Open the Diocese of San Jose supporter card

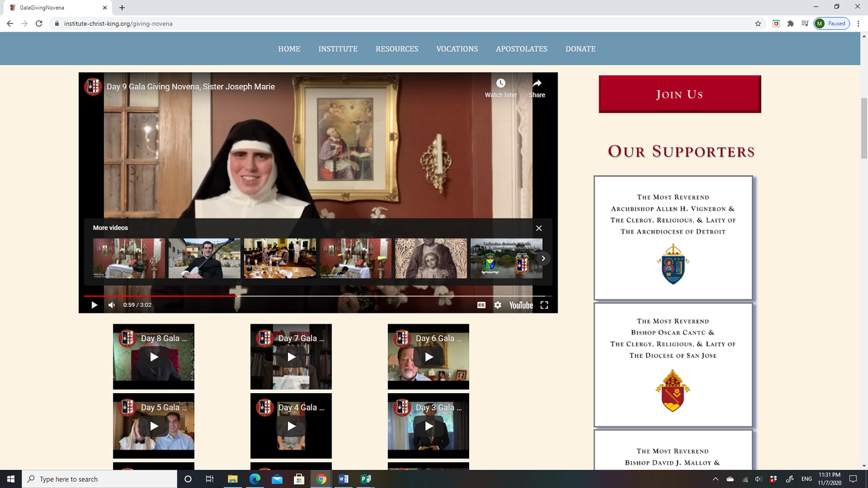pyautogui.click(x=673, y=365)
